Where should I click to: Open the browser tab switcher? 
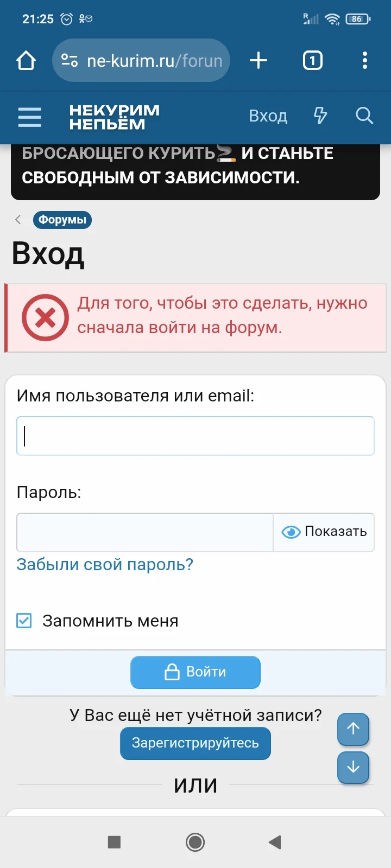[x=312, y=61]
